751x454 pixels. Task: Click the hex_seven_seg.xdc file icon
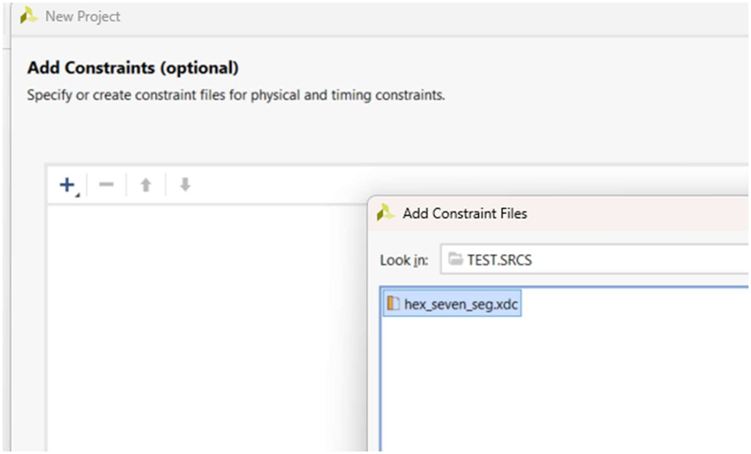[x=393, y=302]
